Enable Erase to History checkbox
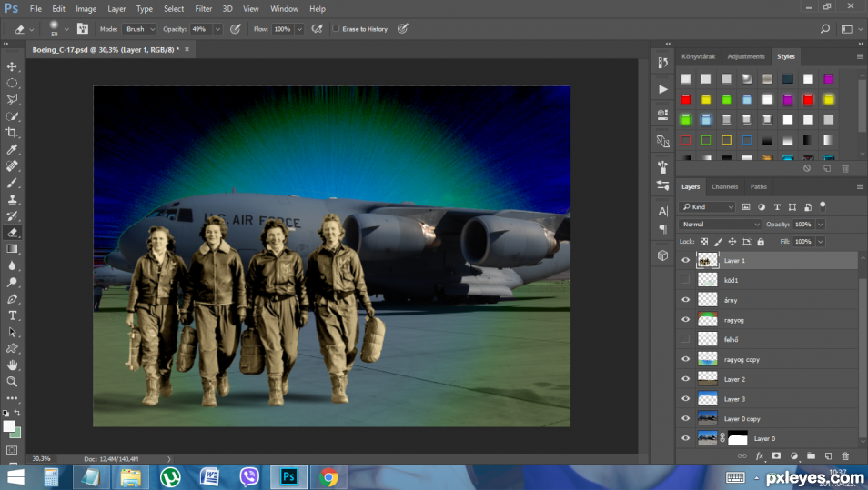This screenshot has width=868, height=490. pyautogui.click(x=336, y=29)
